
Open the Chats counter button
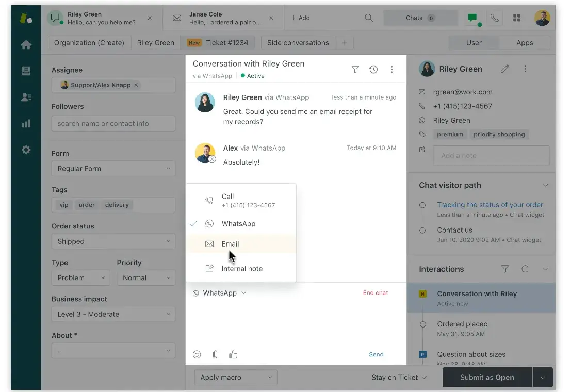tap(420, 18)
